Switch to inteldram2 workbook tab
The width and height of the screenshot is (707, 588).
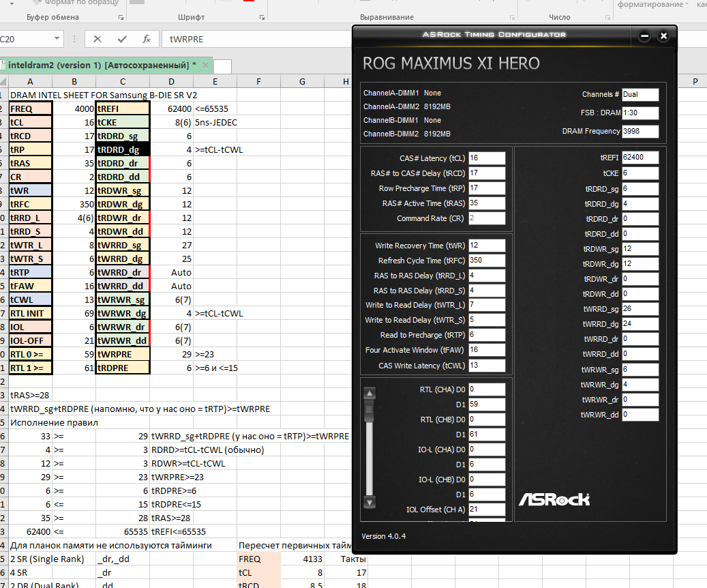tap(102, 65)
